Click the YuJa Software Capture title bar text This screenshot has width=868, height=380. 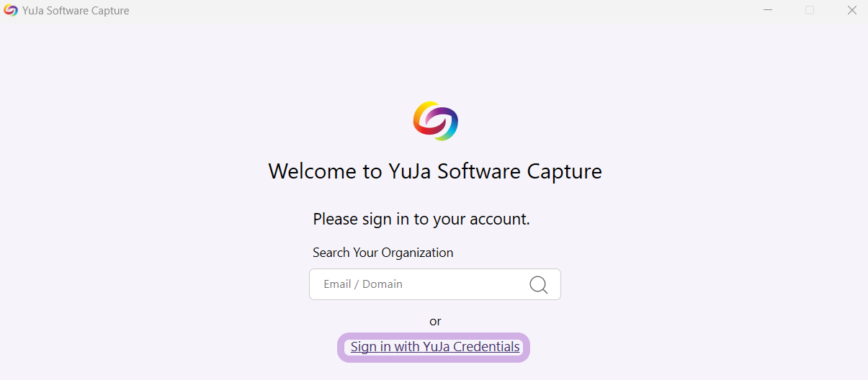point(76,11)
